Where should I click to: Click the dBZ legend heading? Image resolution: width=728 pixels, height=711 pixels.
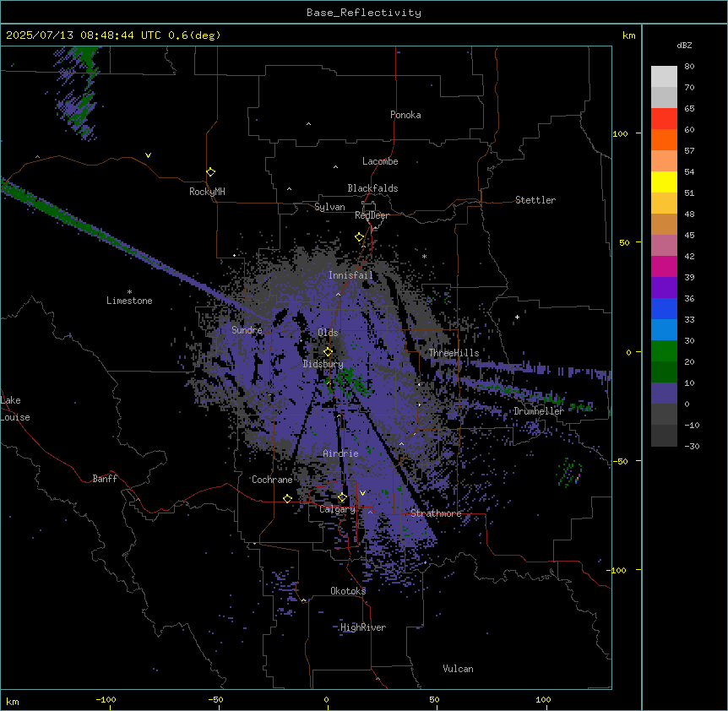click(x=684, y=46)
